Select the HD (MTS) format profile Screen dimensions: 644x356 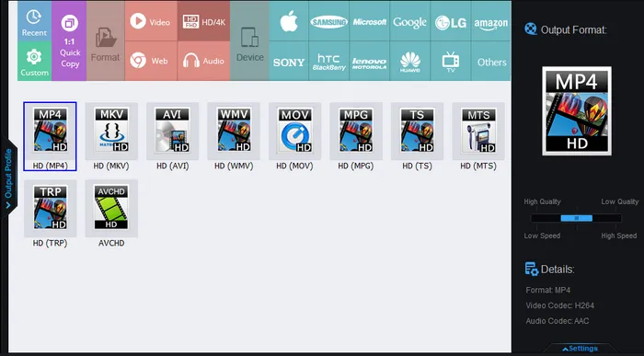coord(478,136)
